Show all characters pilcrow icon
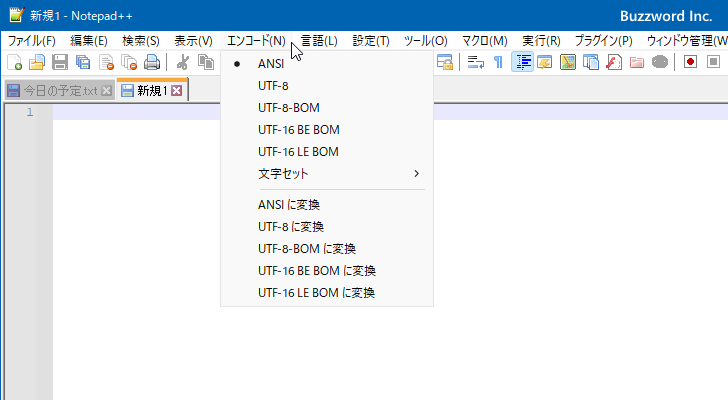Screen dimensions: 728x400 click(x=499, y=62)
